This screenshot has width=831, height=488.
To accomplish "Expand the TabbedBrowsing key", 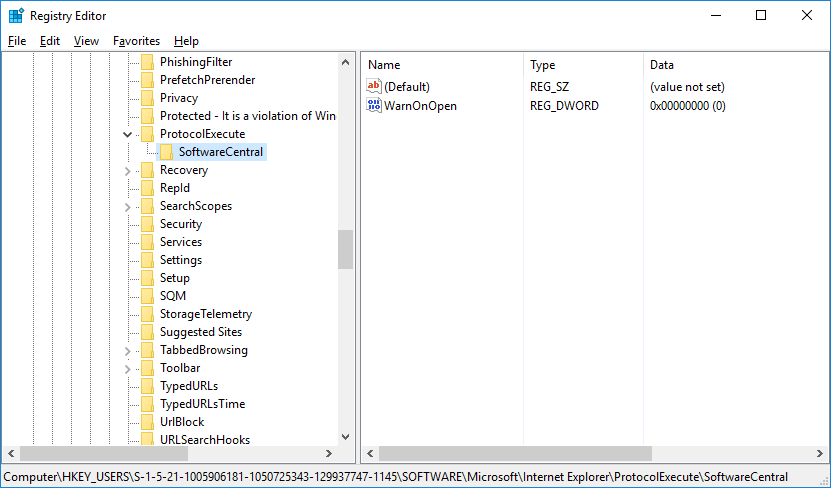I will coord(127,350).
